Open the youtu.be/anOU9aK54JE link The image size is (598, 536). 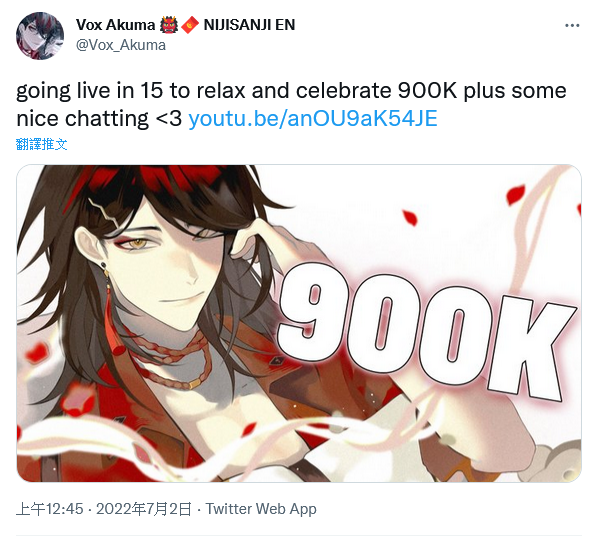(x=313, y=119)
